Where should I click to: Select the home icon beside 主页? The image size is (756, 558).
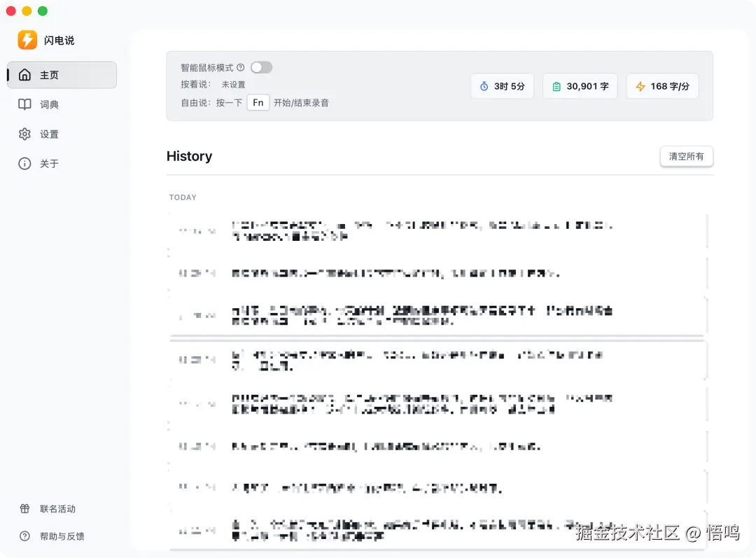(x=24, y=75)
